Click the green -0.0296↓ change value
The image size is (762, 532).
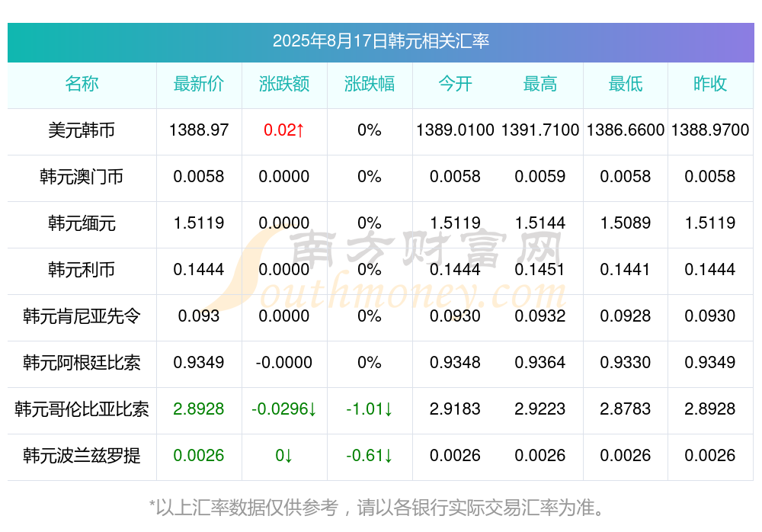click(x=283, y=409)
